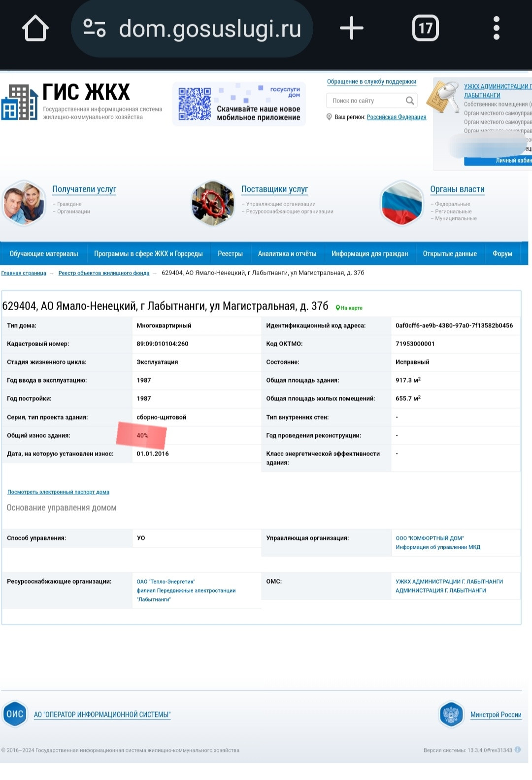The image size is (532, 780).
Task: Click the wear date 01.01.2016
Action: tap(153, 454)
